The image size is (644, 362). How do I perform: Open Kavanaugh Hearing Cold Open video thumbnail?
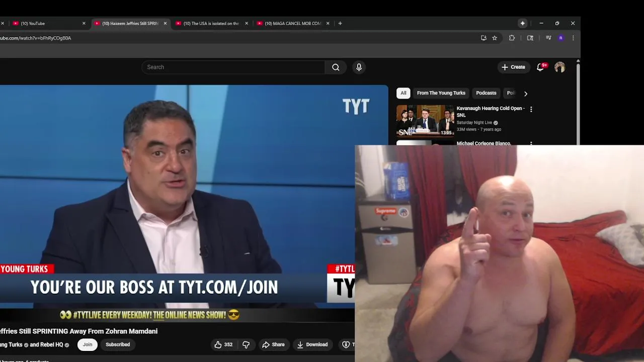(x=425, y=121)
